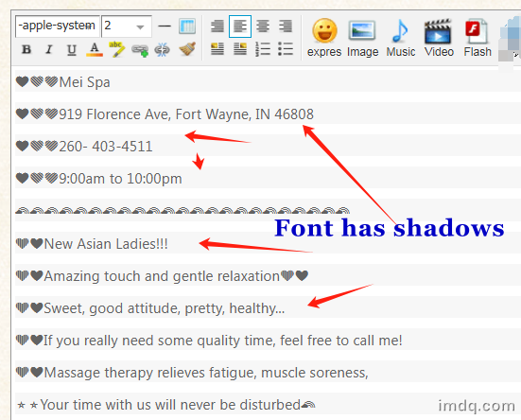This screenshot has width=521, height=420.
Task: Open the -apple-system font dropdown
Action: click(x=57, y=26)
